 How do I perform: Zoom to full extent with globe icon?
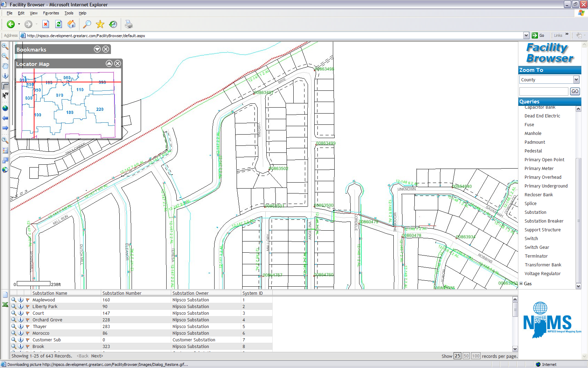click(5, 108)
